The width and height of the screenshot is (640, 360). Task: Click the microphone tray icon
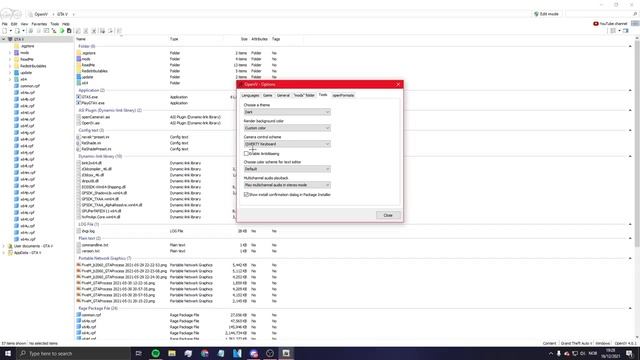coord(559,353)
